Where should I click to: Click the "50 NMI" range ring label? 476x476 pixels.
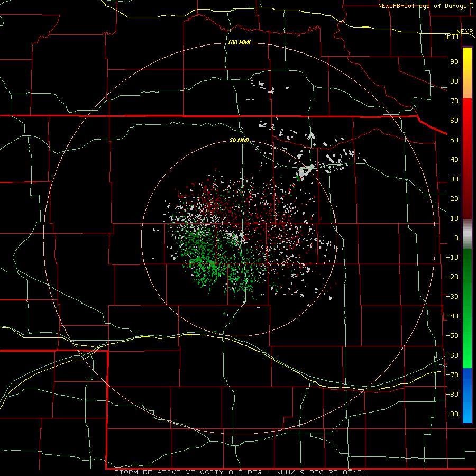pos(239,140)
